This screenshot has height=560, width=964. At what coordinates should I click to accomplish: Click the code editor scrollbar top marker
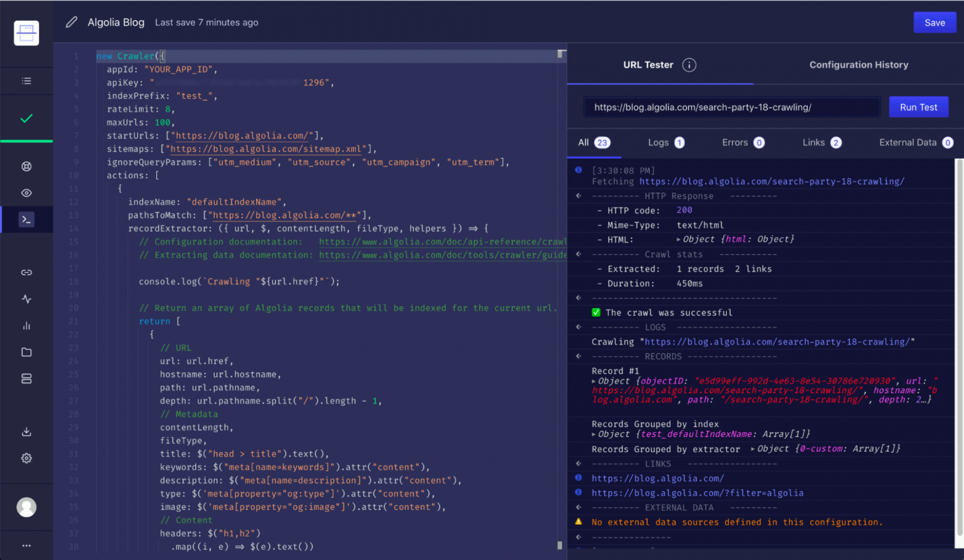pyautogui.click(x=560, y=54)
